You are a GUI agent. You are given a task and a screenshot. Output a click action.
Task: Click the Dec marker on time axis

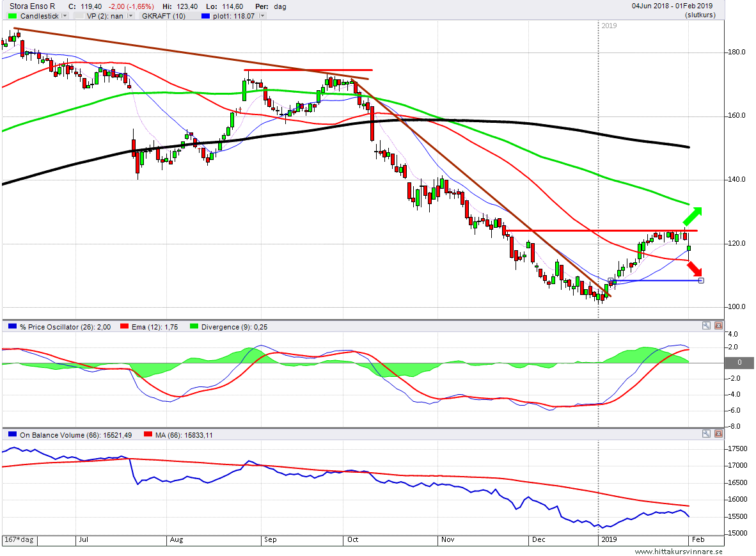coord(539,539)
